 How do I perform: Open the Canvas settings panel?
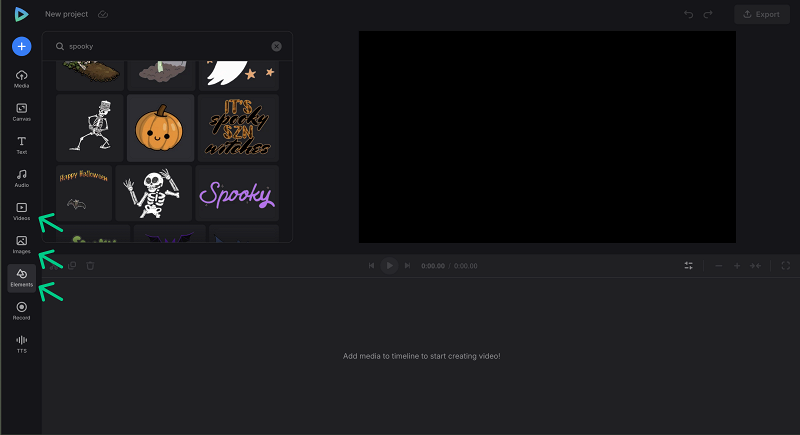(x=21, y=111)
